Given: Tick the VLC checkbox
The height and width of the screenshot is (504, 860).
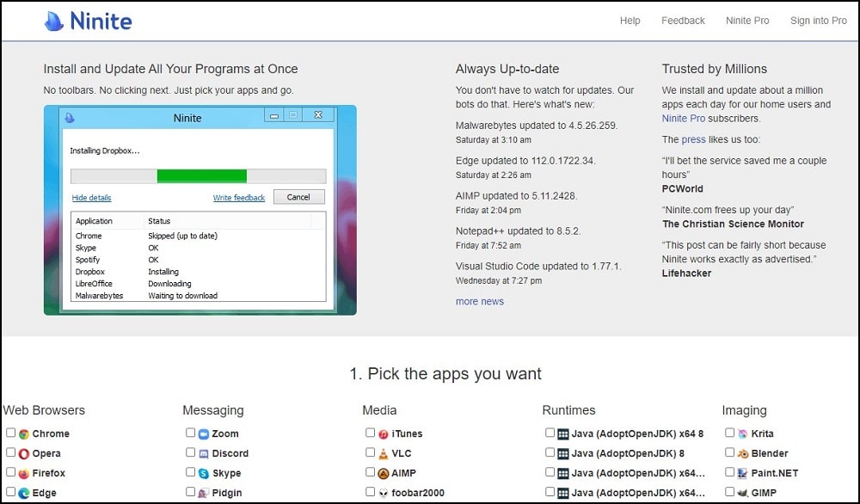Looking at the screenshot, I should point(370,452).
